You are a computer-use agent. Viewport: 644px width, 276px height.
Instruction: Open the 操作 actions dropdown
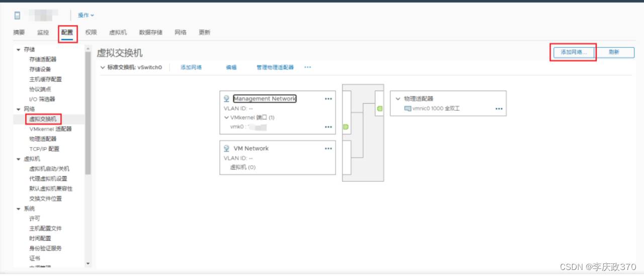coord(86,15)
